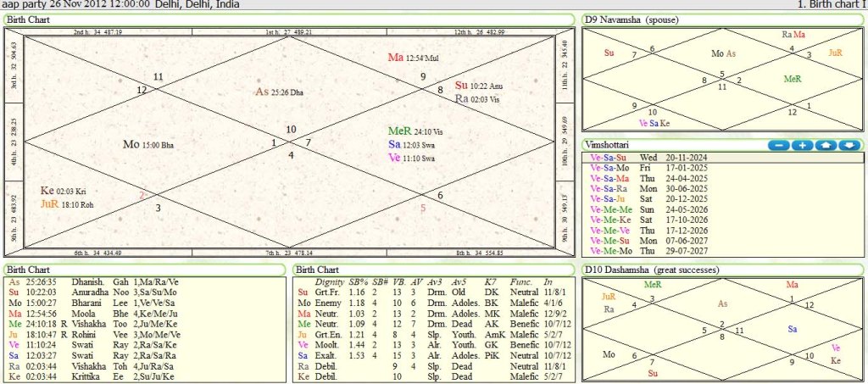The height and width of the screenshot is (384, 868).
Task: Click the Ascendant 'As 25:26 Dha' in chart
Action: click(x=279, y=92)
